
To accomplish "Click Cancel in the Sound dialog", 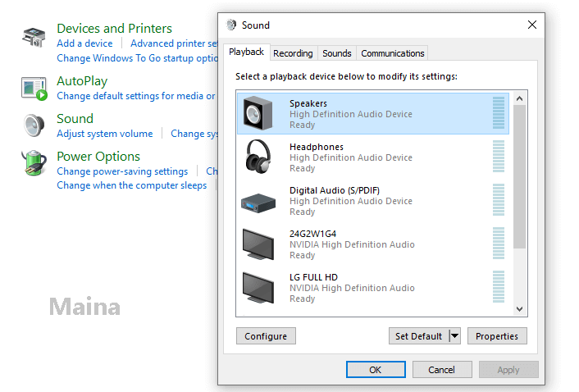I will pyautogui.click(x=442, y=370).
